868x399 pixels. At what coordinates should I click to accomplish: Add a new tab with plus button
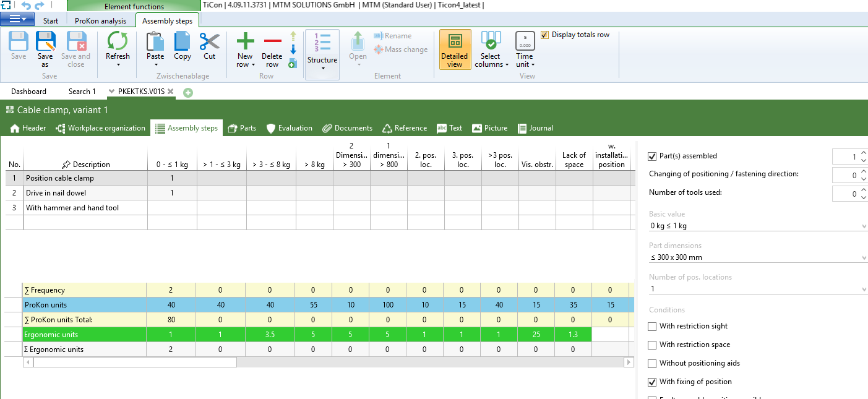tap(188, 92)
